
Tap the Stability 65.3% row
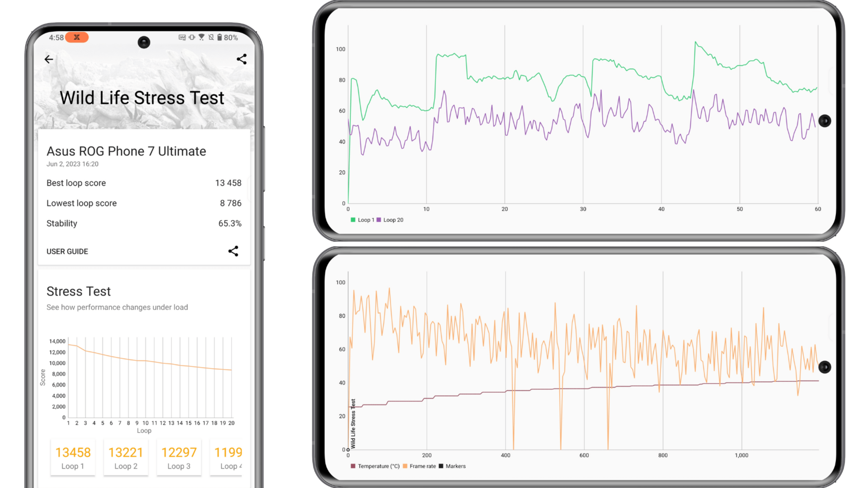point(144,223)
